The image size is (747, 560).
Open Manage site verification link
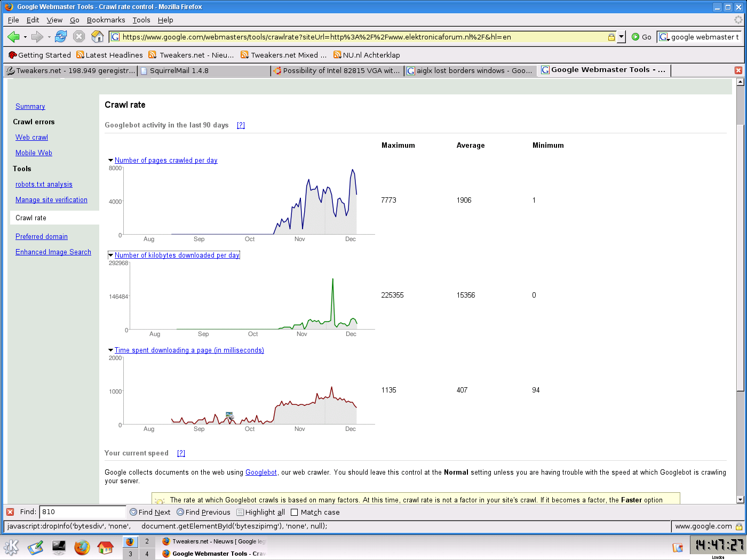51,200
